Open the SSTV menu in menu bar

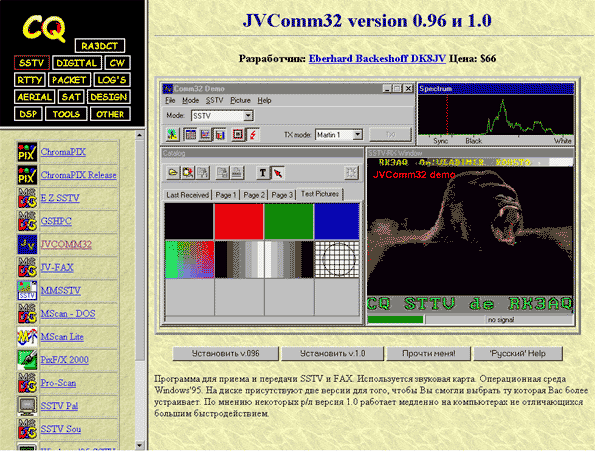pos(214,101)
